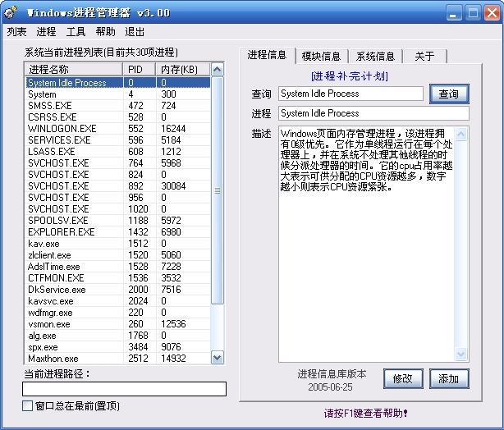Select the kav.exe process row
The image size is (504, 430).
click(118, 244)
